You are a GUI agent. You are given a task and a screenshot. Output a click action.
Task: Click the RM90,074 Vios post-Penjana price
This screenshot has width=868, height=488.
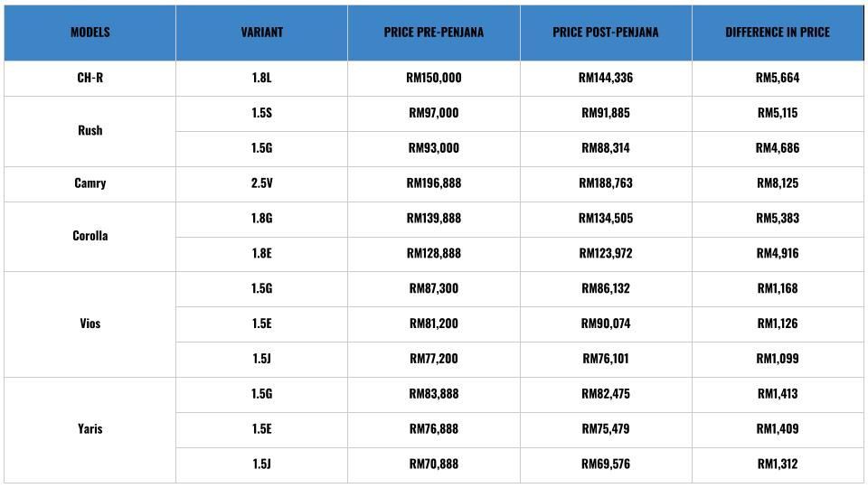point(605,324)
